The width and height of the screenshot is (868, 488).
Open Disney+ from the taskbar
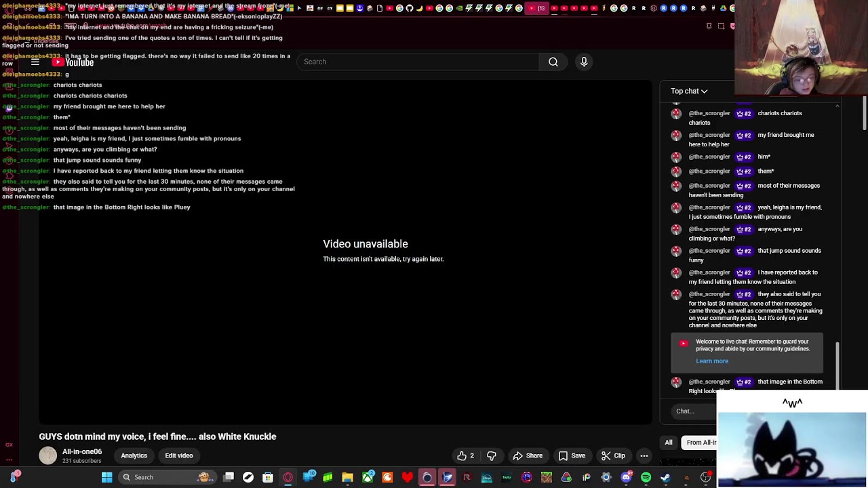pos(486,477)
